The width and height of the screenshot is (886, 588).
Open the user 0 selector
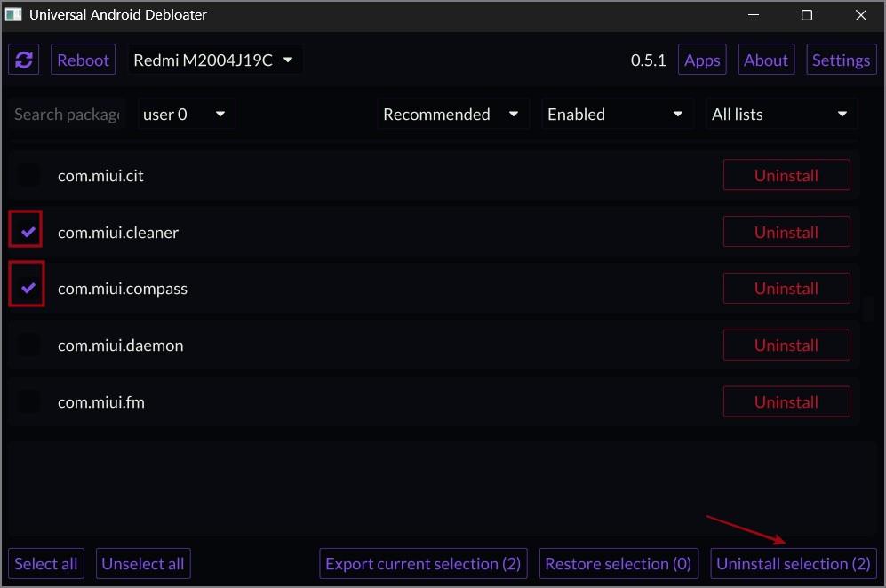[186, 114]
